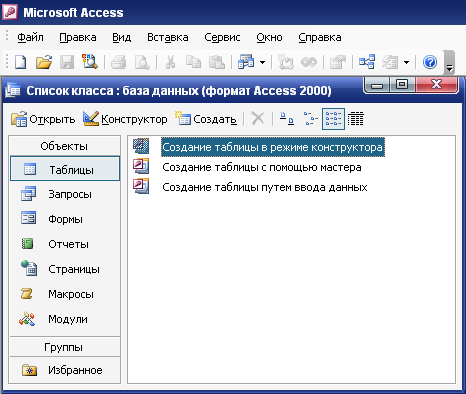Open the Файл menu
Viewport: 466px width, 394px height.
click(30, 37)
